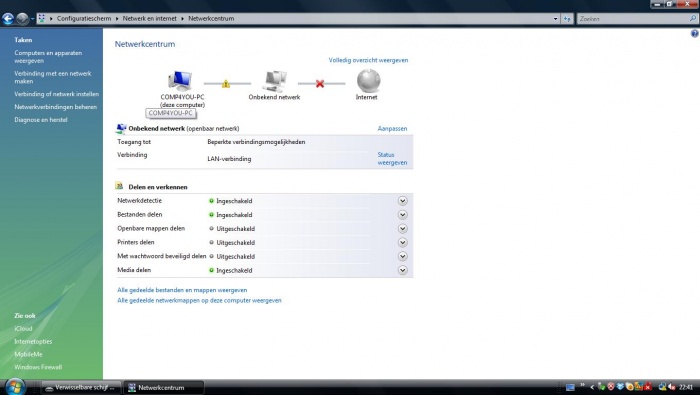Click Configuratiescherm in the breadcrumb

tap(84, 18)
